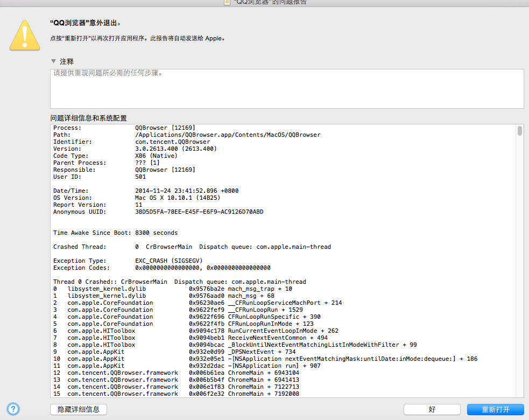The height and width of the screenshot is (420, 529).
Task: Click the Date/Time 2014-11-24 value
Action: pyautogui.click(x=187, y=191)
